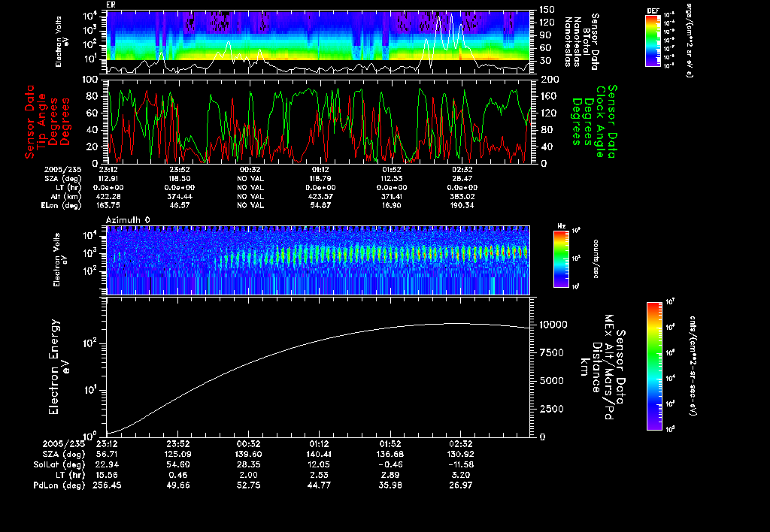
Task: Click the bottom-right cnts flux color bar
Action: 654,366
